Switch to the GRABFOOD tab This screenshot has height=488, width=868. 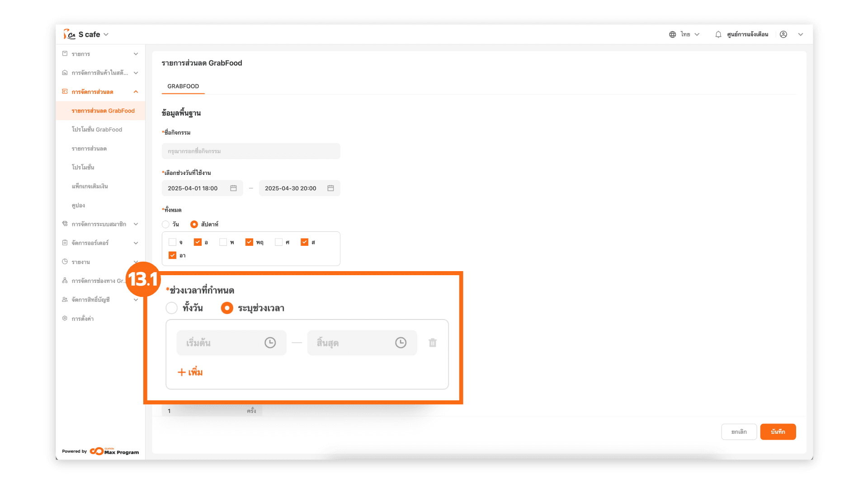[x=183, y=86]
